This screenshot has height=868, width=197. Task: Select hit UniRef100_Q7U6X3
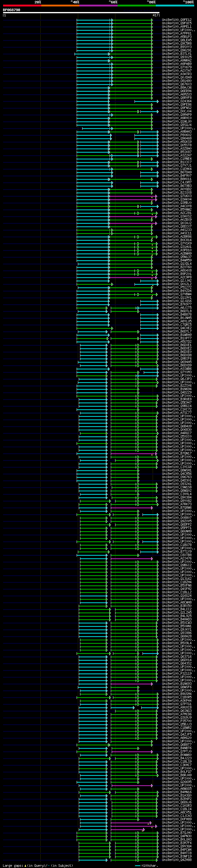(x=177, y=196)
